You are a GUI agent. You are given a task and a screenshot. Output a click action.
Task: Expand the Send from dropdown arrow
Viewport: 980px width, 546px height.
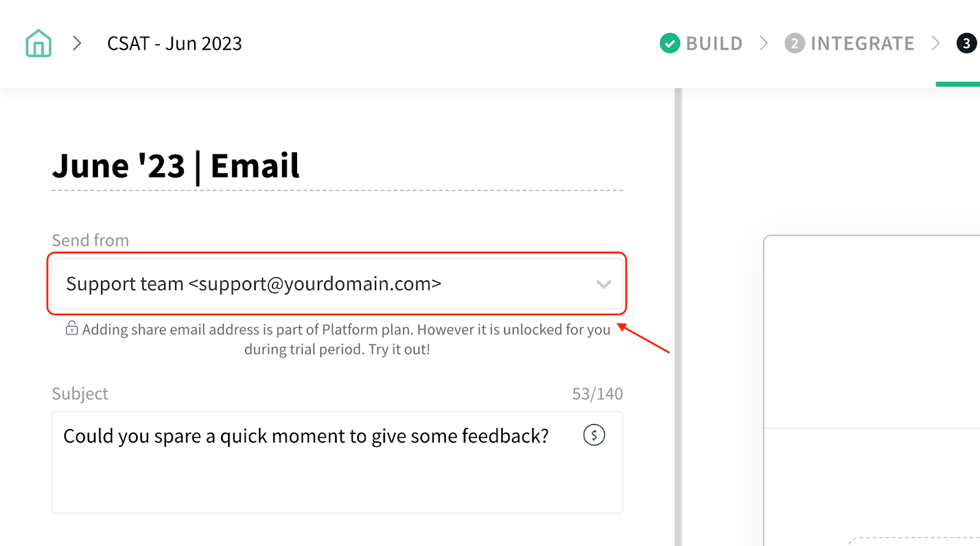coord(604,284)
